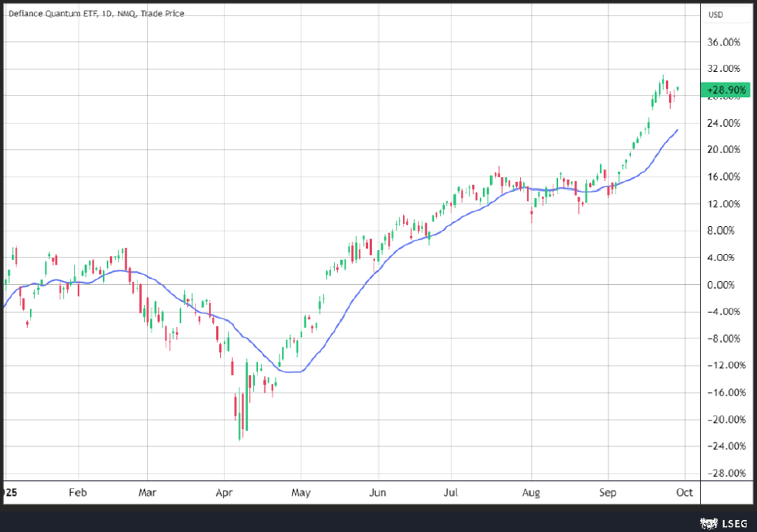Click the negative 24.00% axis label
The image size is (757, 532).
click(x=726, y=446)
